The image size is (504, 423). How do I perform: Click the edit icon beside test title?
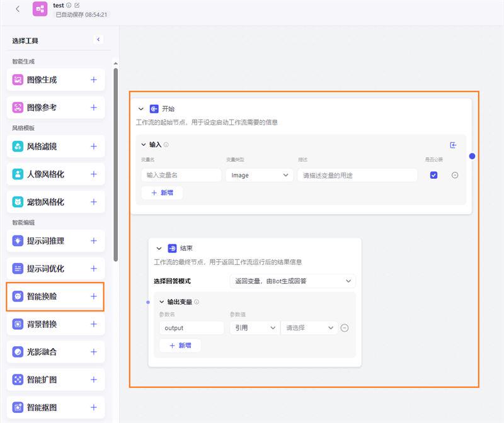tap(77, 5)
